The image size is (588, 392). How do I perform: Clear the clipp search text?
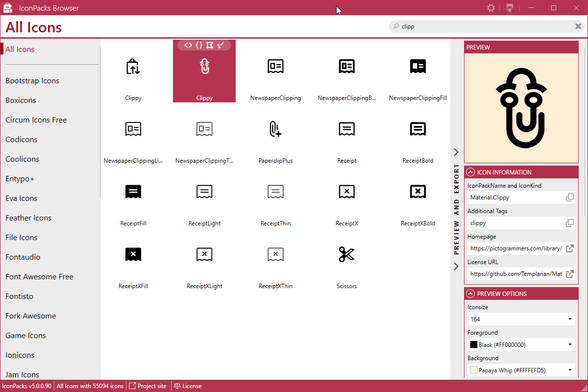578,26
